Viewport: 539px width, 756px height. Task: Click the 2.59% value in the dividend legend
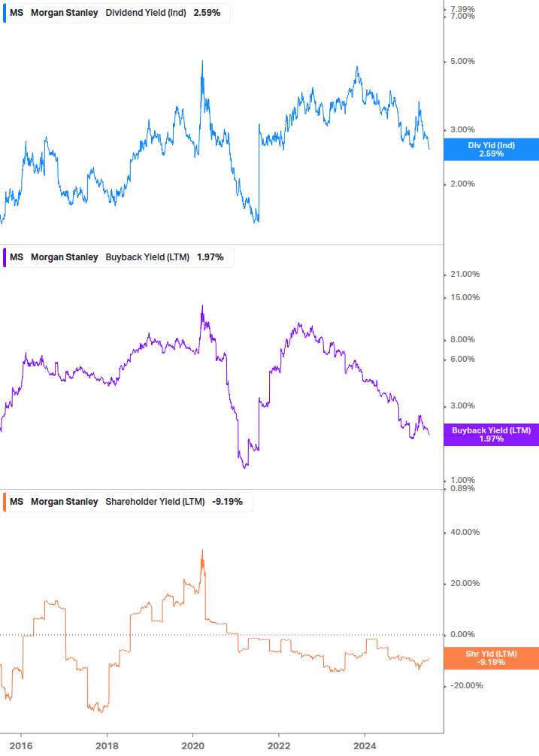(x=207, y=13)
